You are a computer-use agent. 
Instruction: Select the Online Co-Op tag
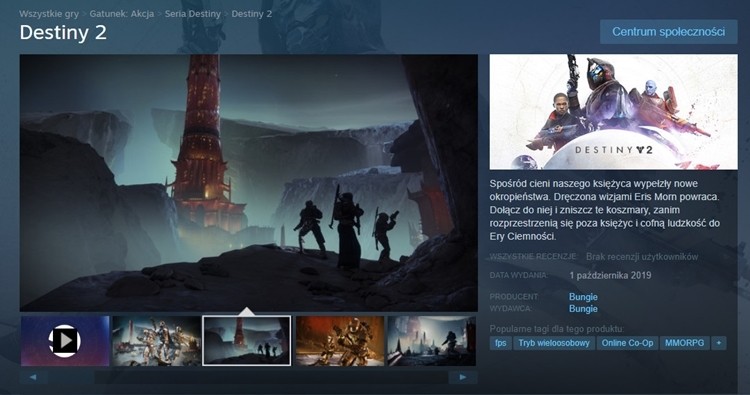click(628, 343)
